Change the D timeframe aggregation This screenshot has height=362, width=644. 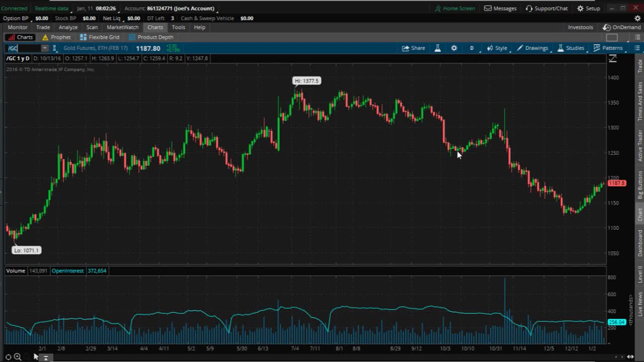(472, 48)
